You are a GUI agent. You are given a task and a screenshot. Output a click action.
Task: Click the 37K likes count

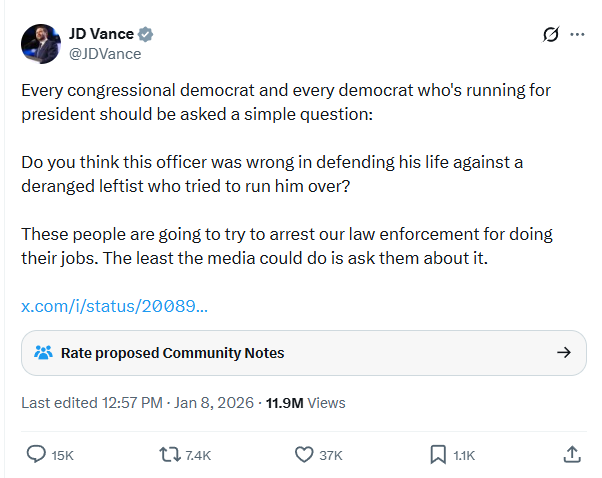(x=330, y=455)
